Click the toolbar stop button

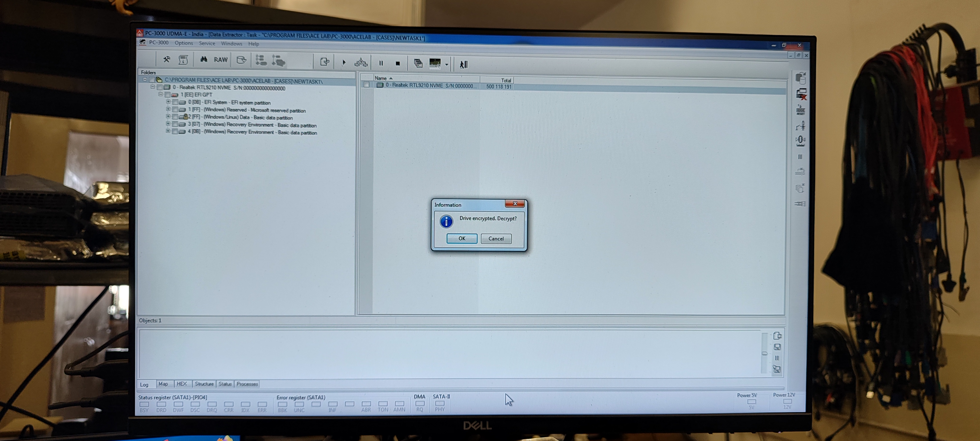(398, 64)
